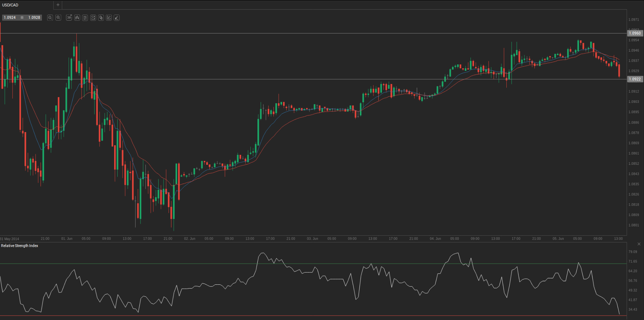Select the 1.0922 horizontal line price marker
The image size is (644, 320).
pos(635,79)
